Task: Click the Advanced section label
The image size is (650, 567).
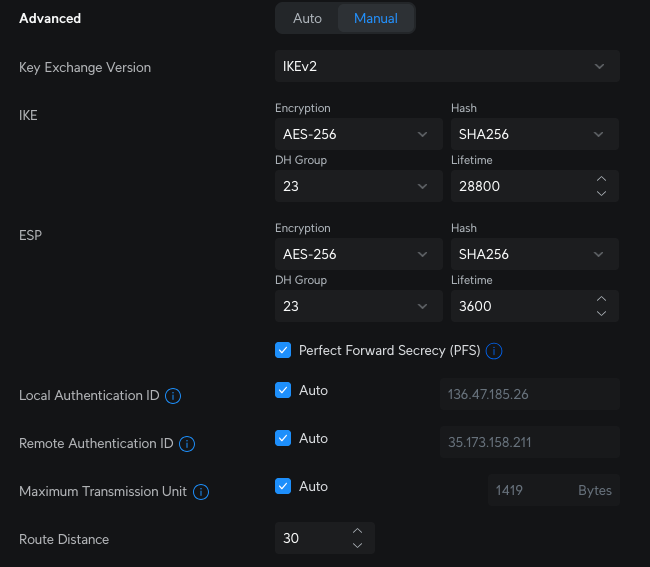Action: 50,18
